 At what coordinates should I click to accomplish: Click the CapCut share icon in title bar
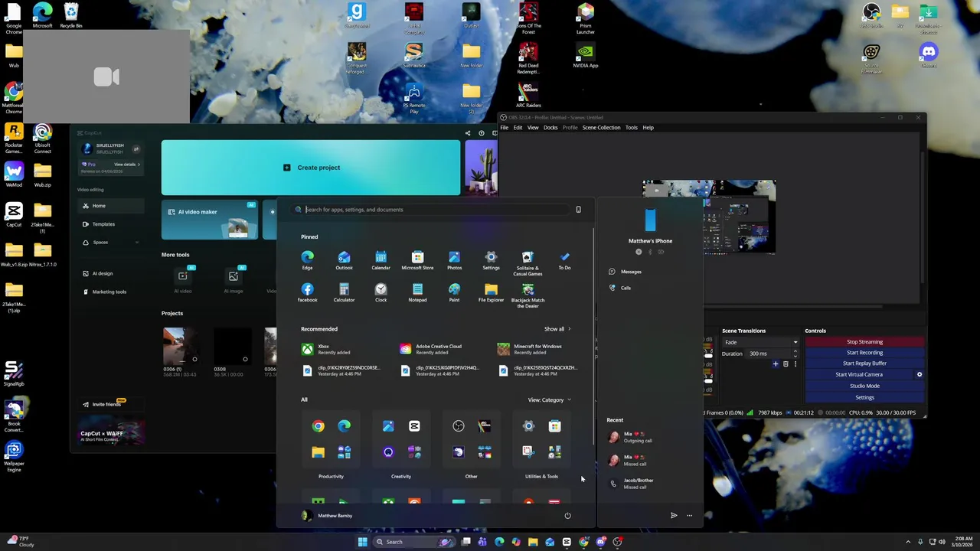pyautogui.click(x=468, y=133)
